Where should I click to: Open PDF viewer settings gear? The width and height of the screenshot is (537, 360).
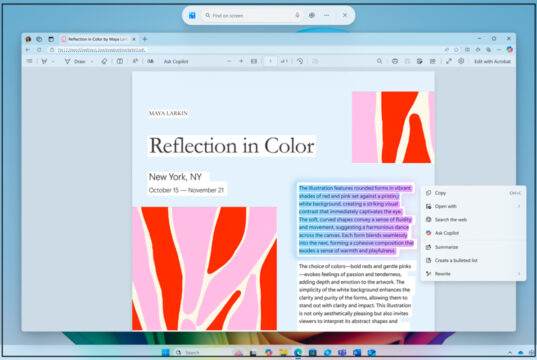[x=461, y=61]
